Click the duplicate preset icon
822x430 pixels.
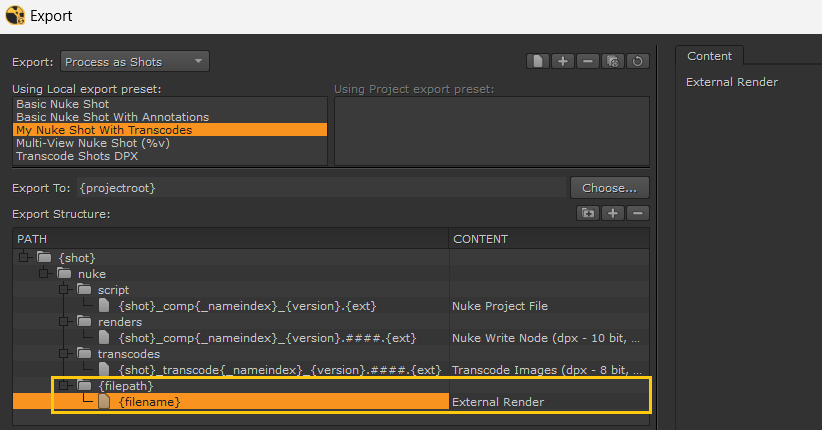click(x=613, y=62)
